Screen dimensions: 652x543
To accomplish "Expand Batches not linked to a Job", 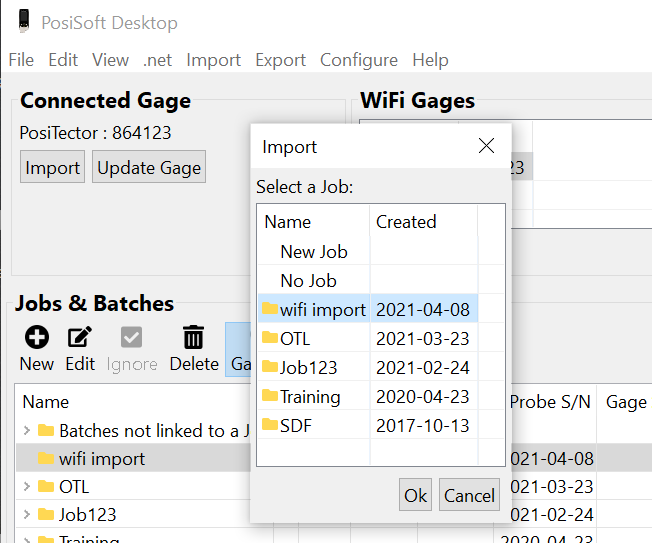I will (x=27, y=431).
